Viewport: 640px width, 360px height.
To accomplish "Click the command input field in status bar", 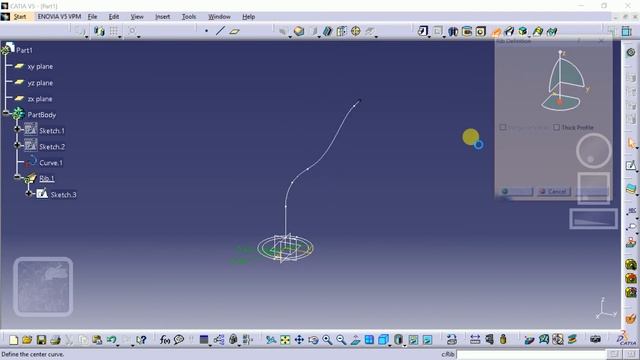I will 531,354.
